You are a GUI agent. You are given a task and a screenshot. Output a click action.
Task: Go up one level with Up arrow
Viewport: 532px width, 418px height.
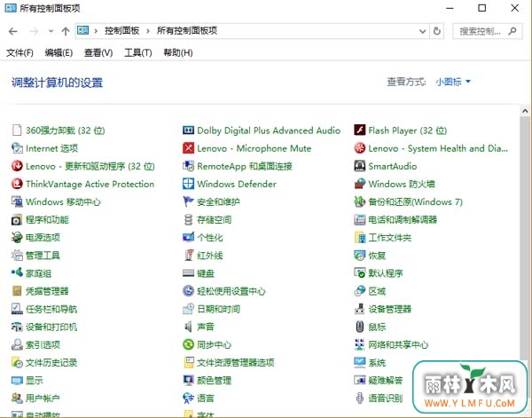(x=66, y=32)
